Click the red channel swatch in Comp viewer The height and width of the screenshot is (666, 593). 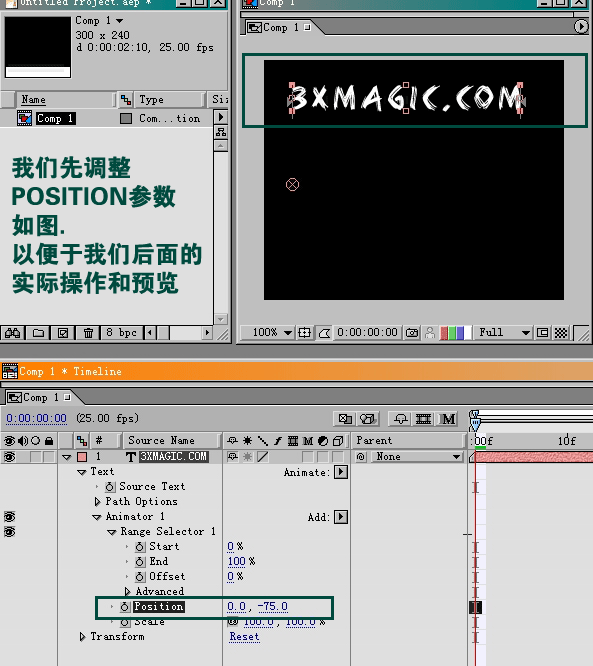click(x=444, y=333)
